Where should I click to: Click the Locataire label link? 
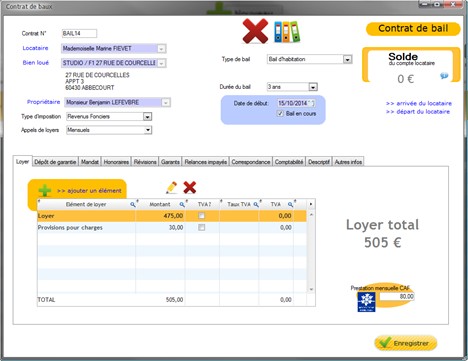[x=35, y=48]
